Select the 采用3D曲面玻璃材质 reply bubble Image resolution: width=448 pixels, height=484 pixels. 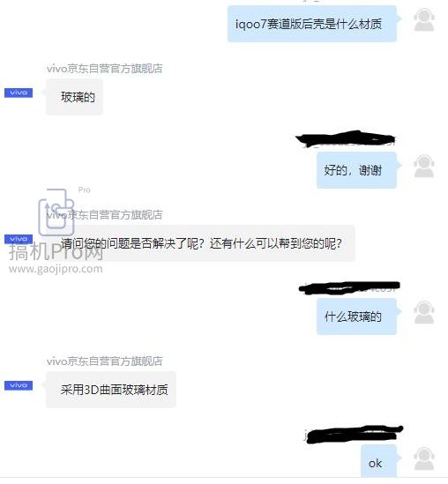tap(111, 390)
